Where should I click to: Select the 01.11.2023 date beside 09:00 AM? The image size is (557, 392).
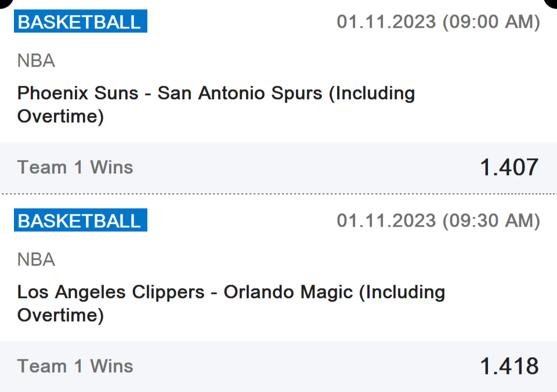click(386, 22)
